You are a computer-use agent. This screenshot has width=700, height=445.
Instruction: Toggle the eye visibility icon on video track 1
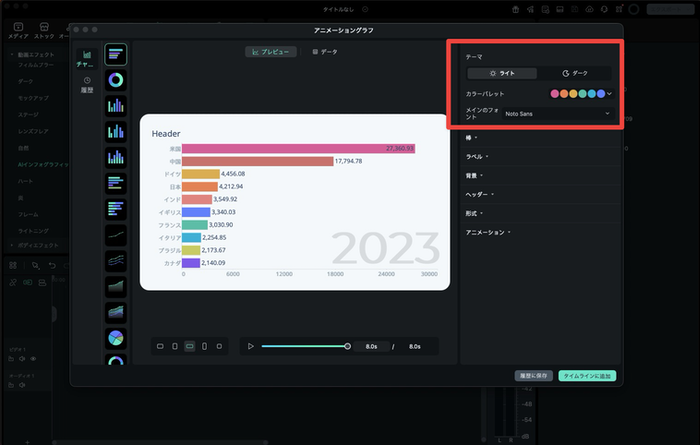[33, 359]
